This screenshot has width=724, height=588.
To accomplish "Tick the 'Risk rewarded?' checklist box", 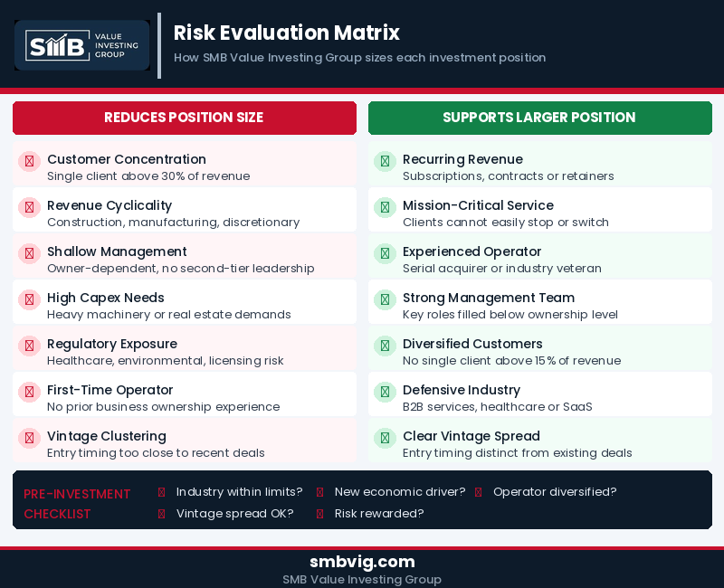I will 319,514.
